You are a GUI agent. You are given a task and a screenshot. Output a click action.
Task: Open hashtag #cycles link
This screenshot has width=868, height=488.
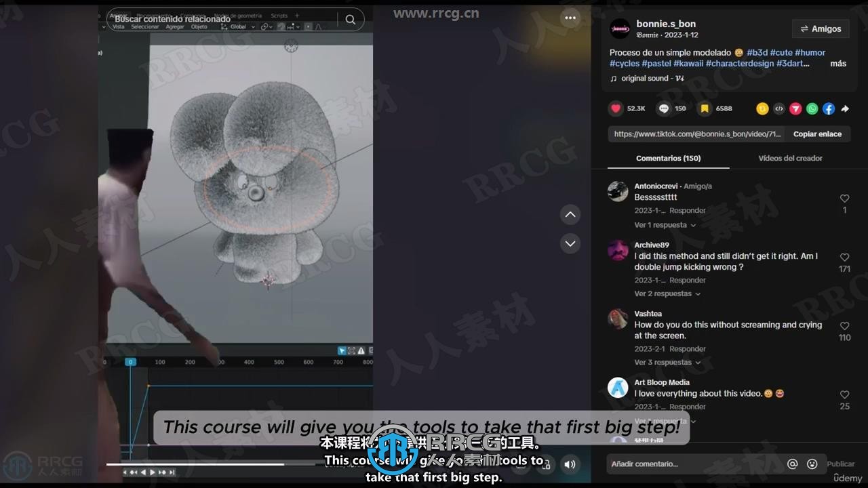click(625, 64)
